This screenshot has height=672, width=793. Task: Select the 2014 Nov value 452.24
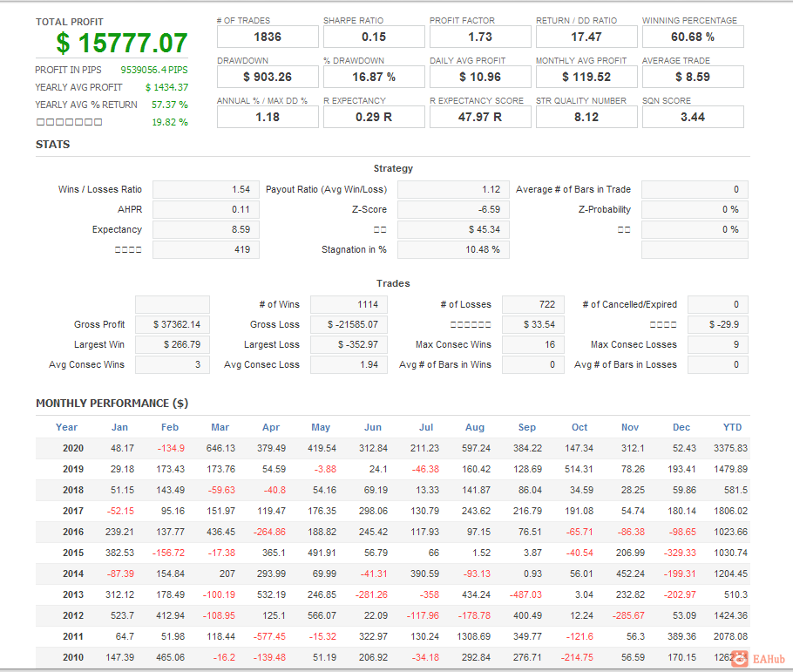click(x=630, y=574)
